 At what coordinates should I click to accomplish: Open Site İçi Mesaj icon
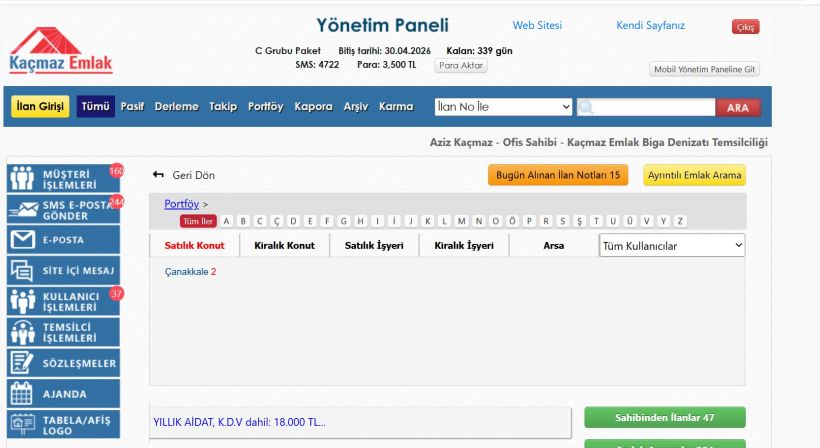[x=22, y=270]
